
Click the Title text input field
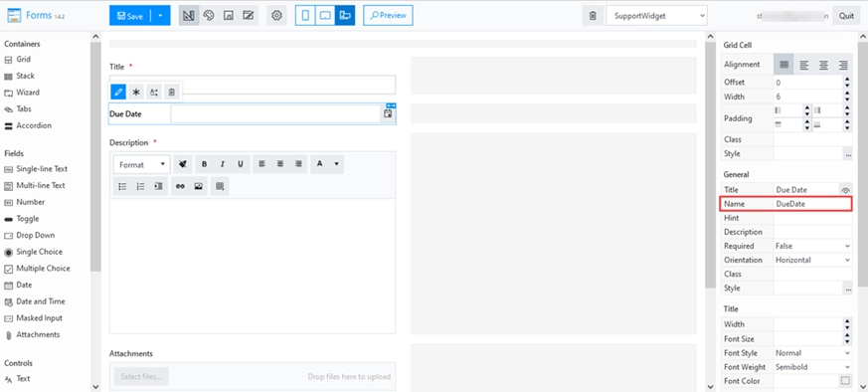coord(253,85)
